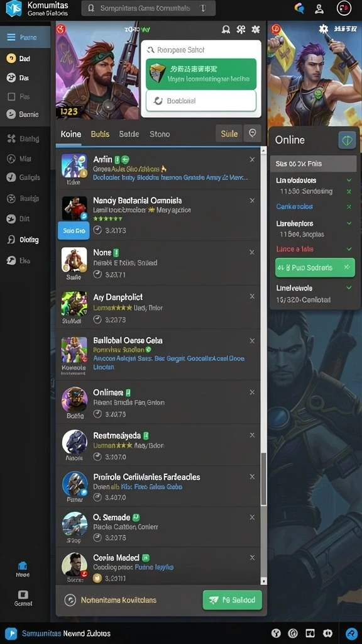Click the screen-shaped bottom bar tray icon
This screenshot has height=644, width=362.
coord(310,633)
